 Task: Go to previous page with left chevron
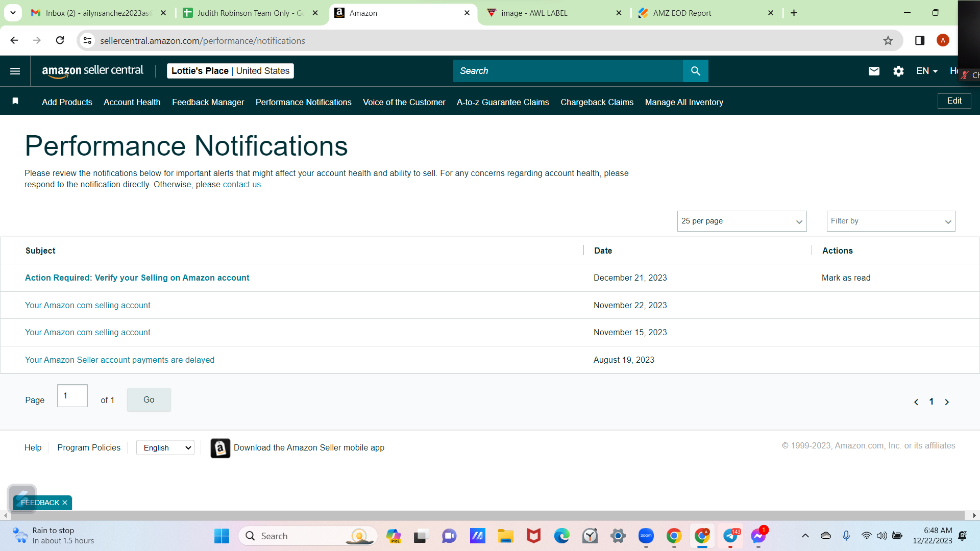(x=916, y=402)
